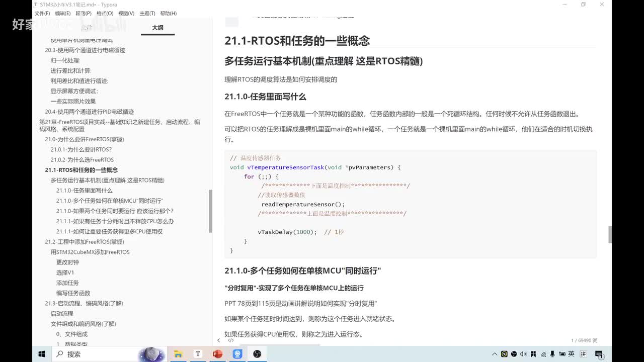This screenshot has width=644, height=362.
Task: Click the word count 1 / 69490 词
Action: coord(584,340)
